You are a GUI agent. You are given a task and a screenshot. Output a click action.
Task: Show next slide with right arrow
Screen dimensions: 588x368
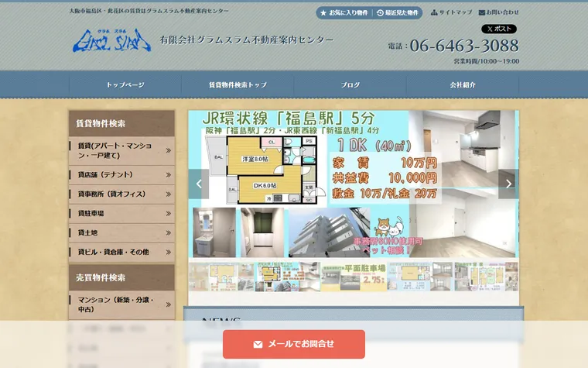coord(508,184)
